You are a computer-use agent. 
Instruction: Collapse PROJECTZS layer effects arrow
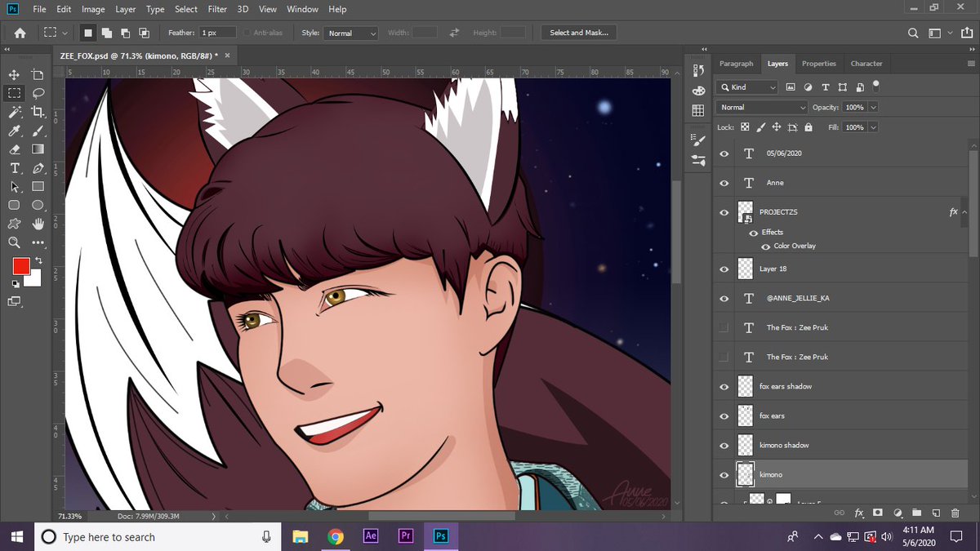pyautogui.click(x=964, y=211)
